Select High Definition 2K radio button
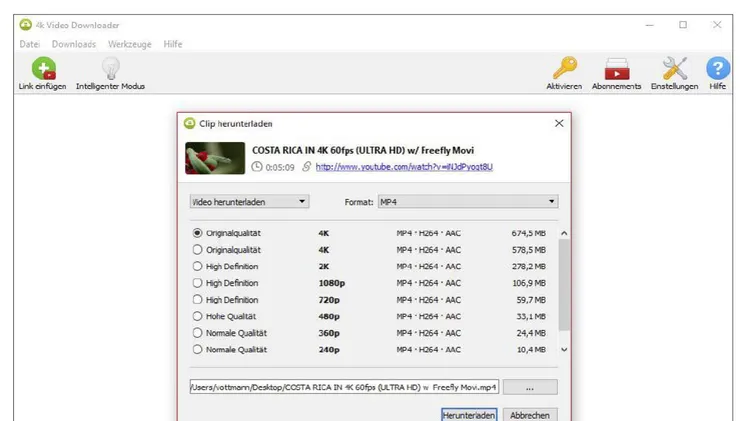 tap(197, 266)
